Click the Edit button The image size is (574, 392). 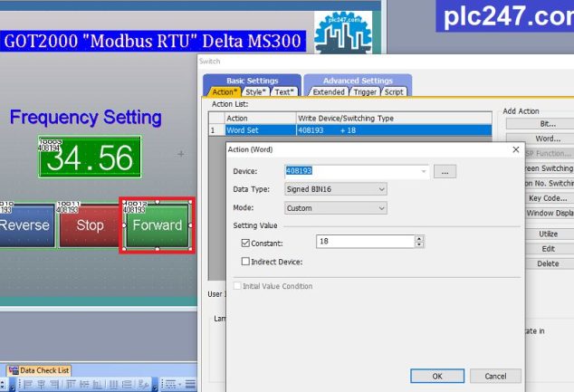(x=548, y=249)
